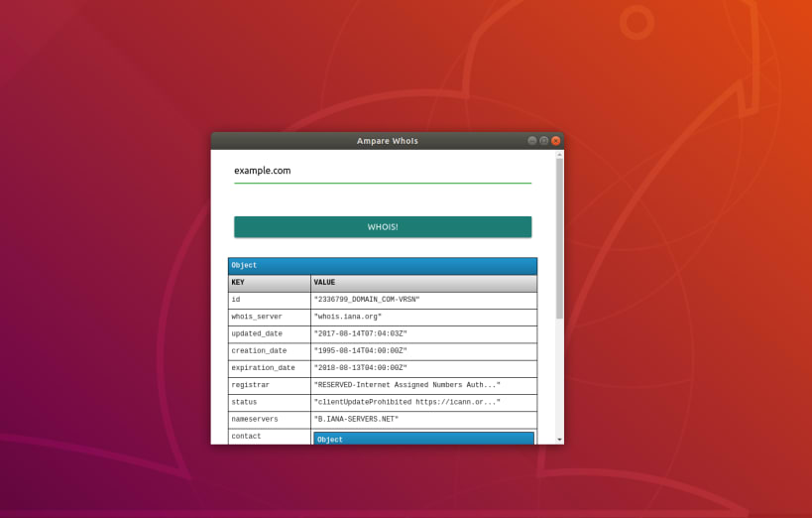This screenshot has width=812, height=518.
Task: Minimize the Ampare WhoIs window
Action: 531,141
